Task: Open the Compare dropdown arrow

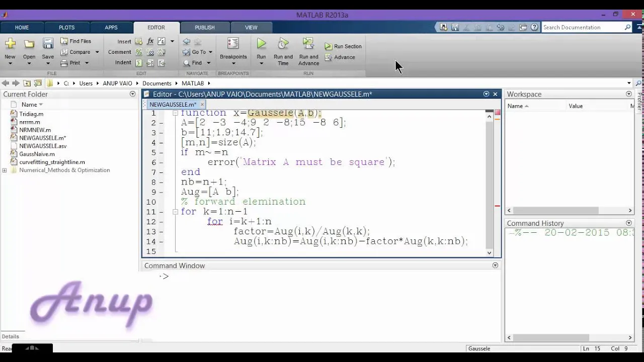Action: coord(97,52)
